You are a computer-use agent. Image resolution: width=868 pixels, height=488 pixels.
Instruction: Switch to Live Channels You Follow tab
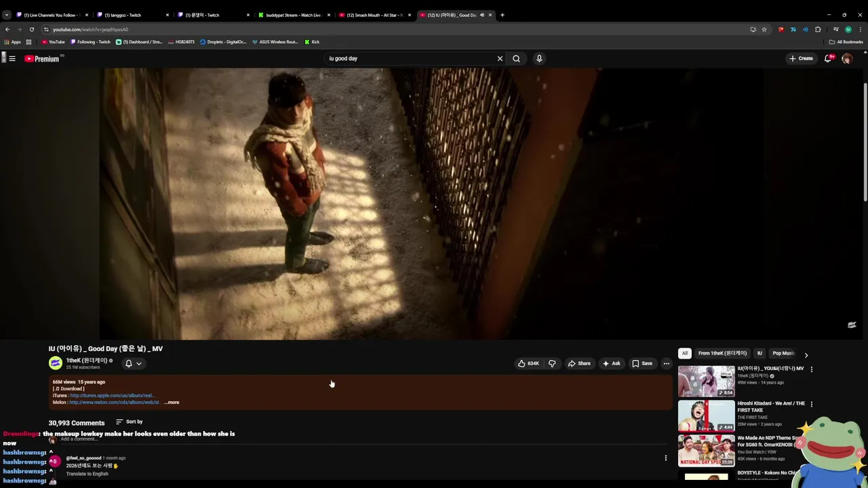click(52, 15)
